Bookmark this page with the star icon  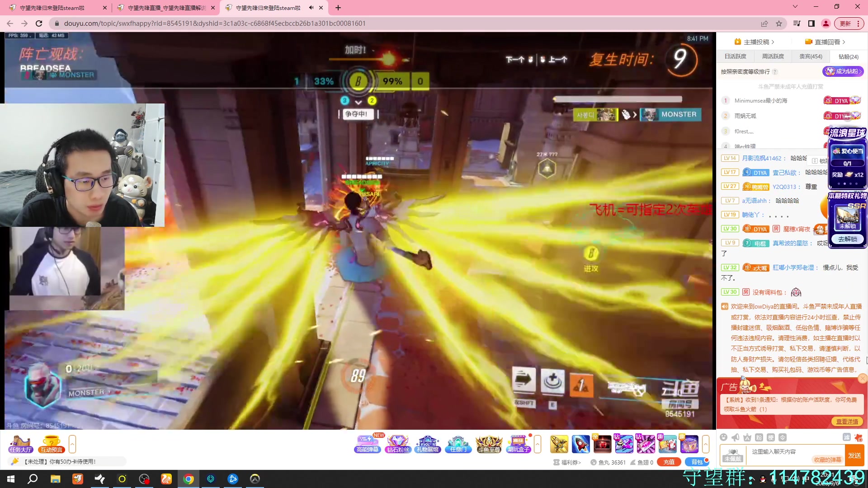click(779, 23)
